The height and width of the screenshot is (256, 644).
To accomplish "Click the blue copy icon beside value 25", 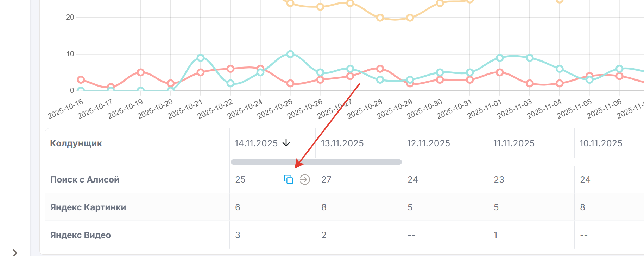I will 289,179.
